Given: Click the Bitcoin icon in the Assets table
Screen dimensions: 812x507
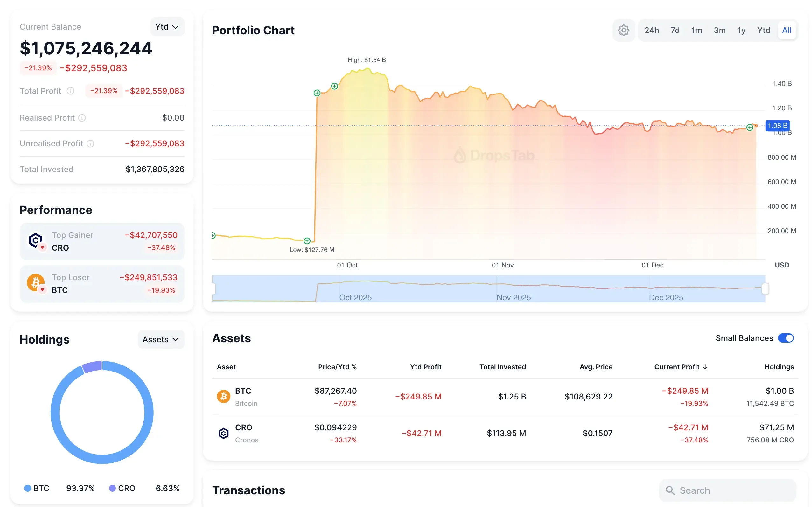Looking at the screenshot, I should point(223,397).
